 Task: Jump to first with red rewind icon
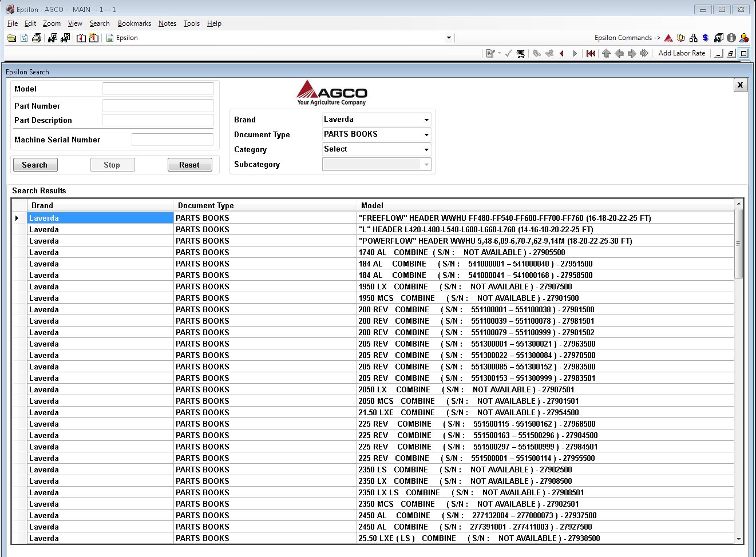click(x=591, y=53)
